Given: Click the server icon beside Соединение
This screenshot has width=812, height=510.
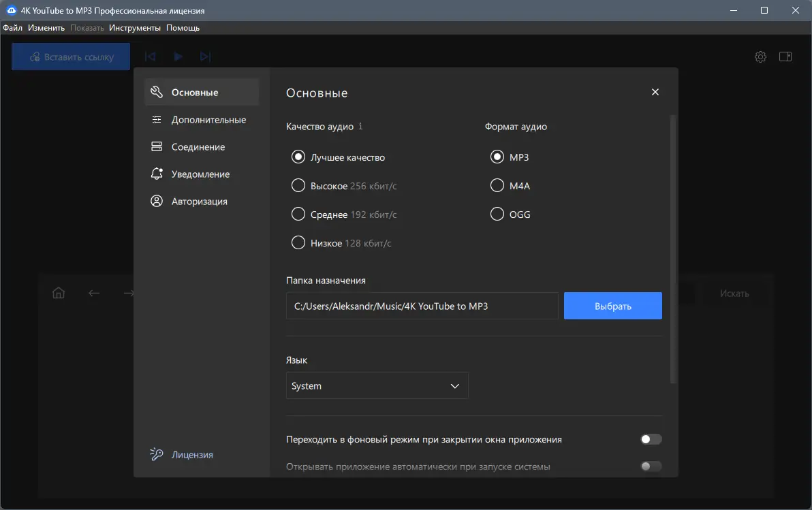Looking at the screenshot, I should click(x=157, y=147).
